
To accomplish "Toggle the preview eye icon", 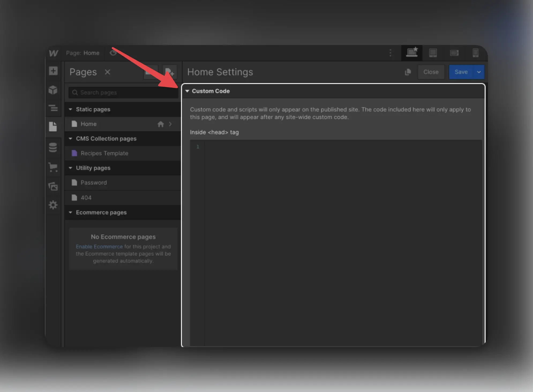I will pyautogui.click(x=113, y=53).
